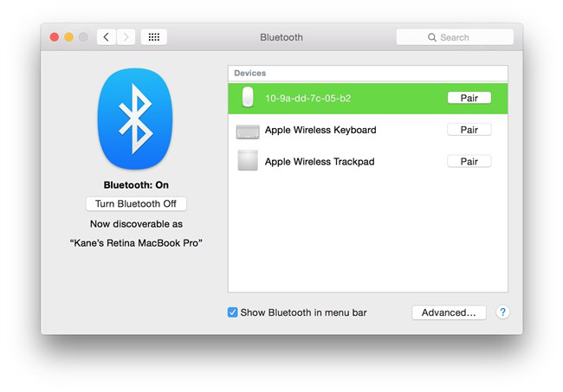Open the Show All preferences grid
The image size is (563, 392).
point(154,37)
